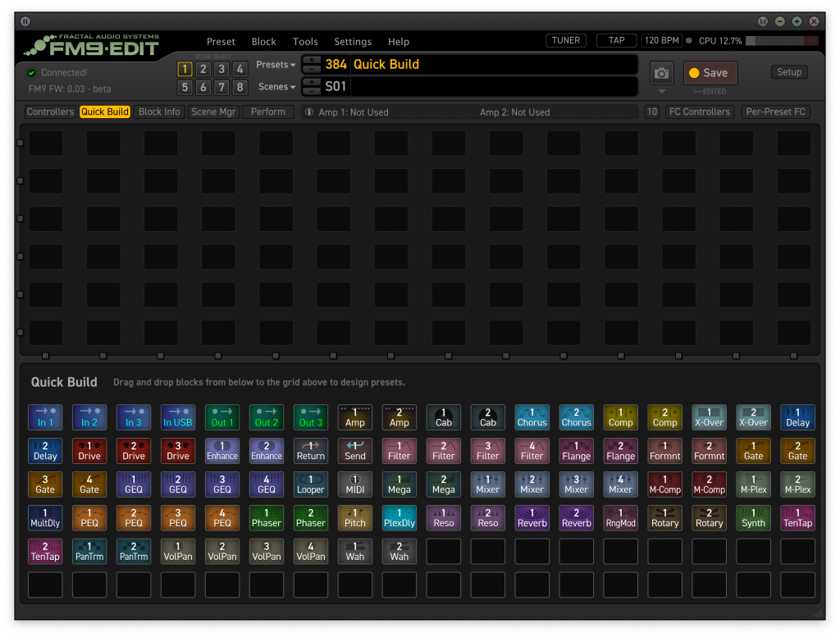
Task: Pick the Reverb 1 block
Action: point(532,517)
